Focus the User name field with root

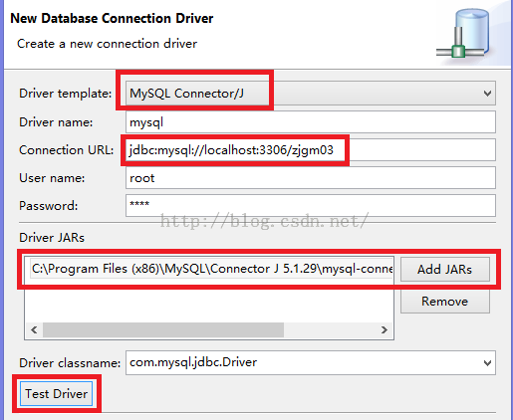point(311,178)
